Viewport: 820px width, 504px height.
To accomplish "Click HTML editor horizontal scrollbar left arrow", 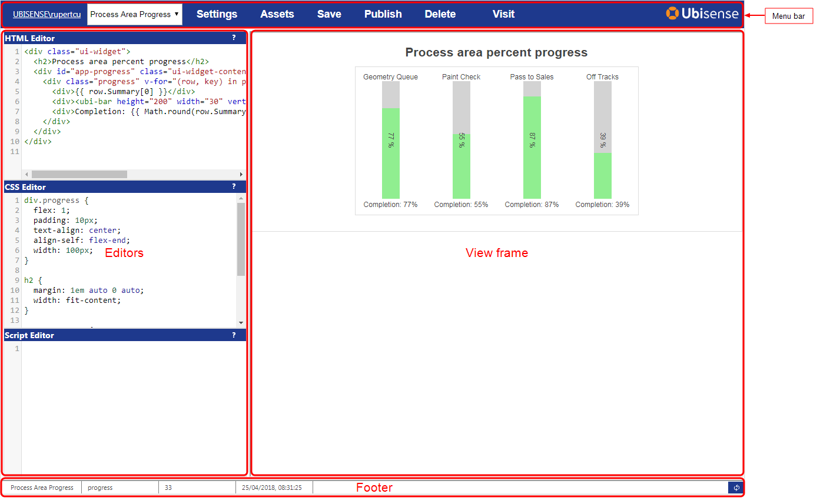I will point(26,175).
